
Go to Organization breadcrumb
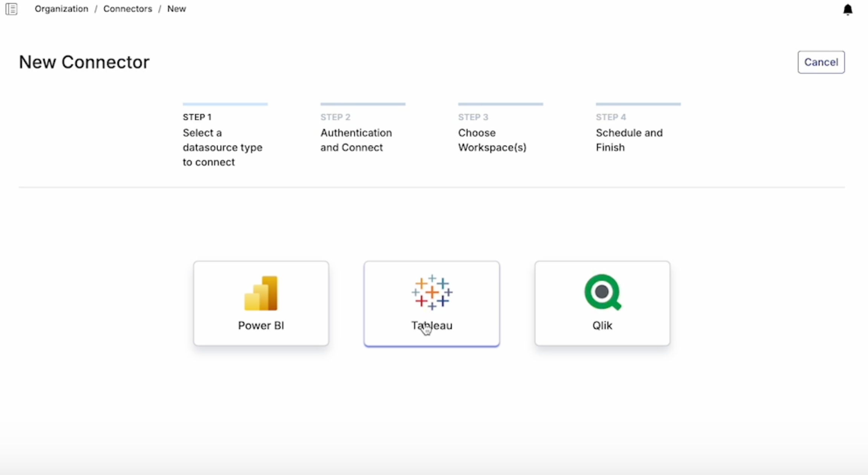pos(61,9)
